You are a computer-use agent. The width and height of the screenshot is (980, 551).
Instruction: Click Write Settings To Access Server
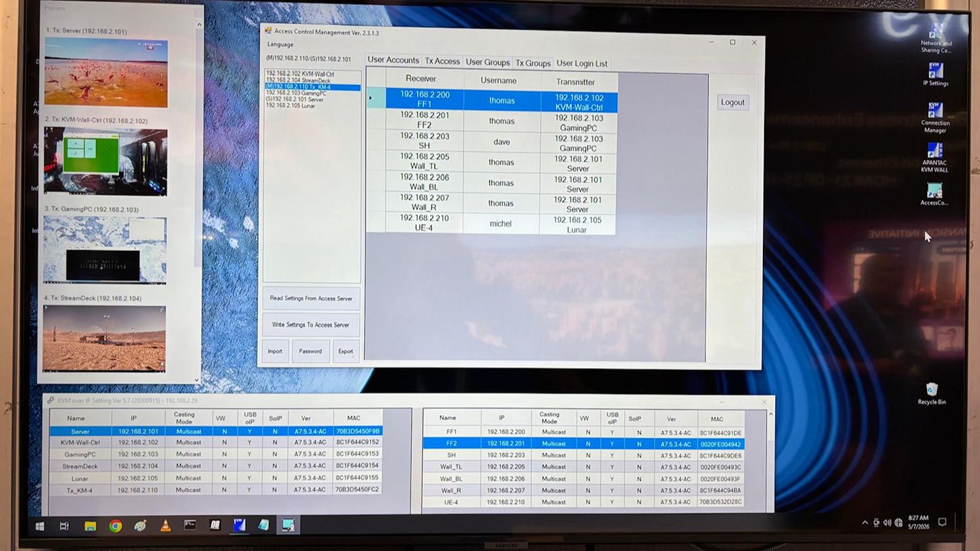[x=311, y=324]
